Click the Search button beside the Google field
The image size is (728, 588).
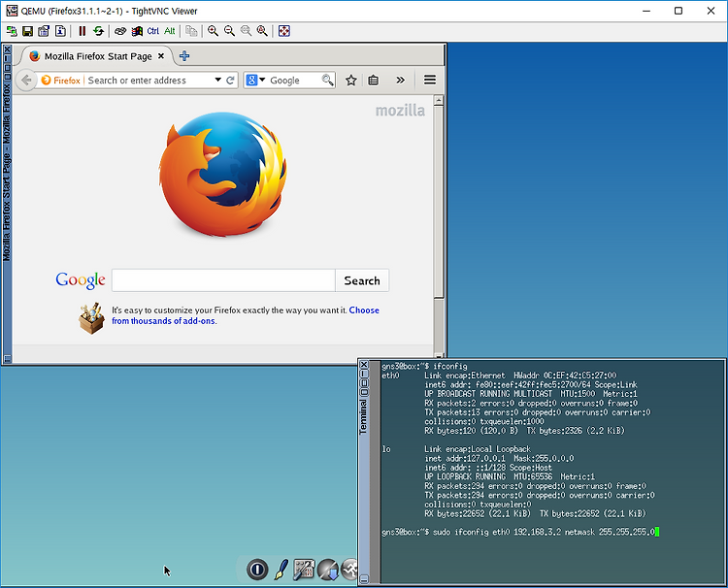pyautogui.click(x=362, y=280)
